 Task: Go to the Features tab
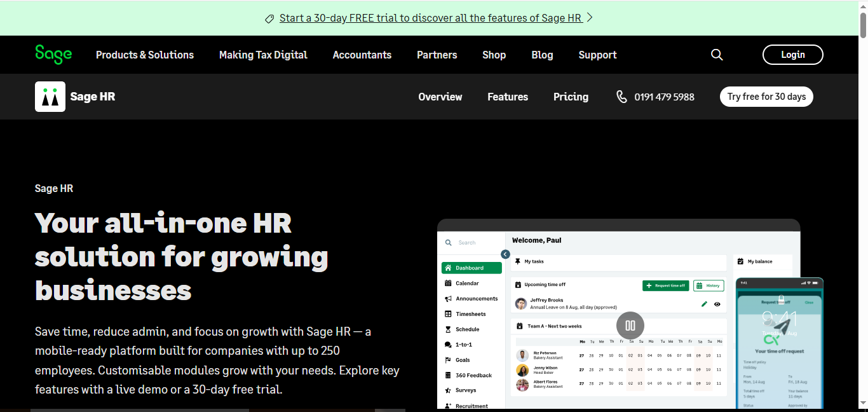click(508, 97)
